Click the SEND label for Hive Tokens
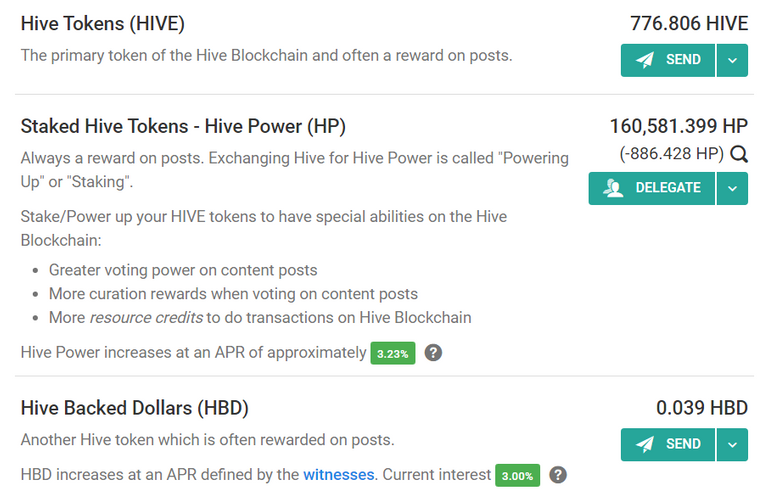 click(683, 60)
